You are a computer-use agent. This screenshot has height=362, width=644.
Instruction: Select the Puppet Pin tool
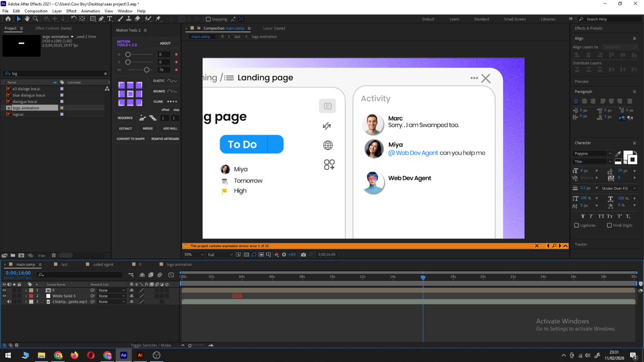158,19
